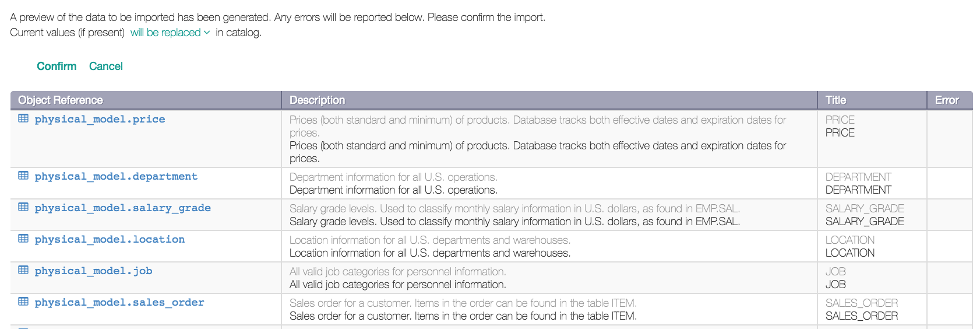The height and width of the screenshot is (329, 980).
Task: Click table icon beside physical_model.sales_order
Action: (23, 302)
